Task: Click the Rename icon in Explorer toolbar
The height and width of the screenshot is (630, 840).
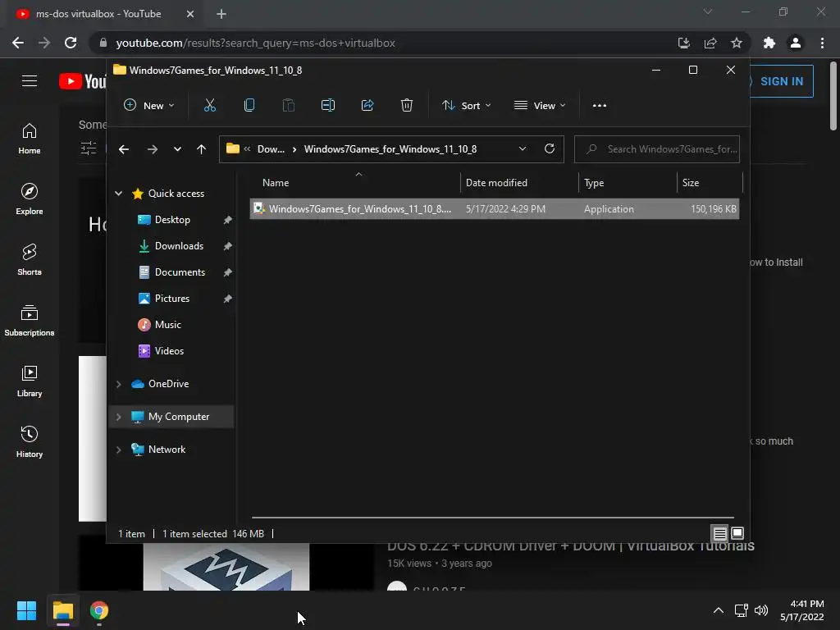Action: tap(328, 106)
